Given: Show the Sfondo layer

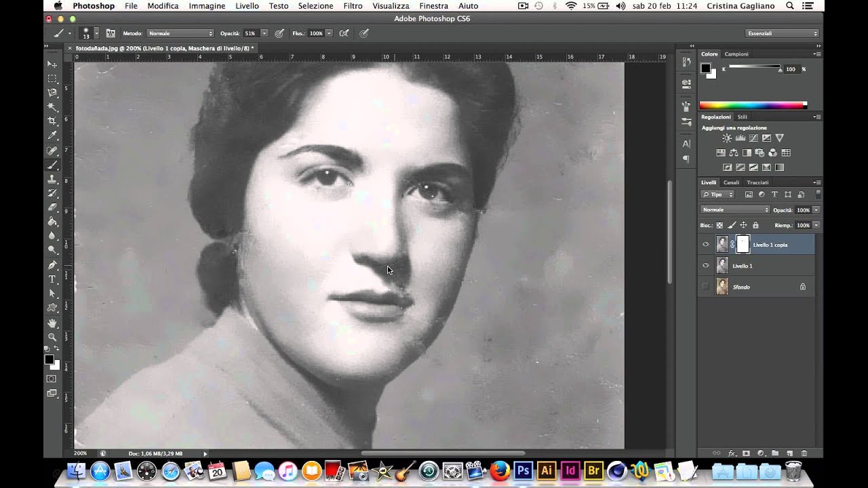Looking at the screenshot, I should pyautogui.click(x=706, y=287).
